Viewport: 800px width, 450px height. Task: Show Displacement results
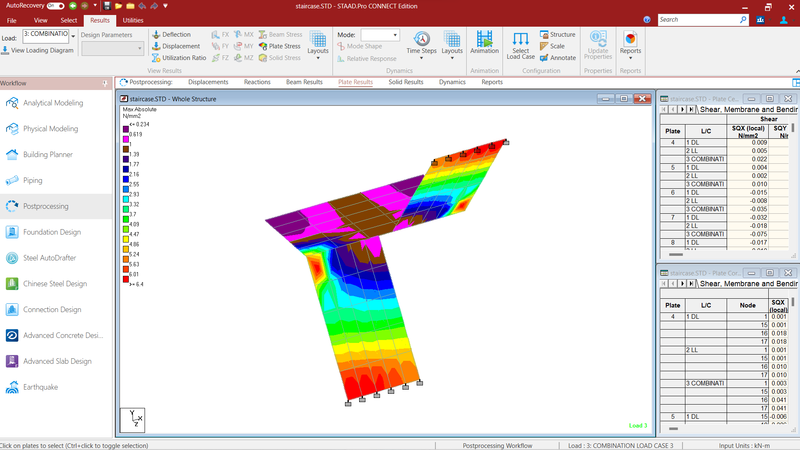[176, 46]
